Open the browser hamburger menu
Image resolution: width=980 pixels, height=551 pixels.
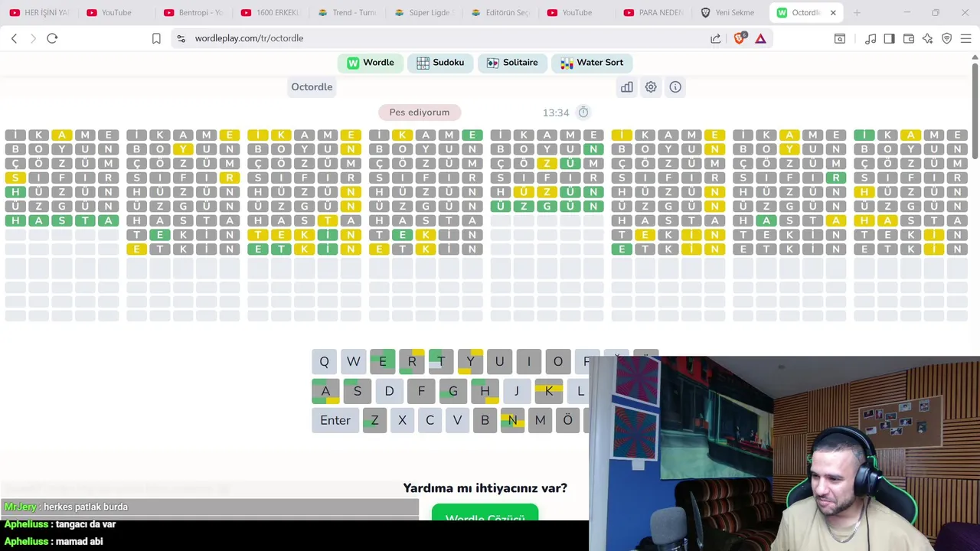pos(966,38)
